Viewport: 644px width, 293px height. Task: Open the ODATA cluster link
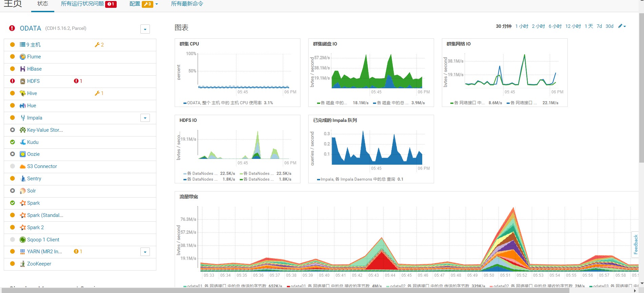(x=31, y=28)
